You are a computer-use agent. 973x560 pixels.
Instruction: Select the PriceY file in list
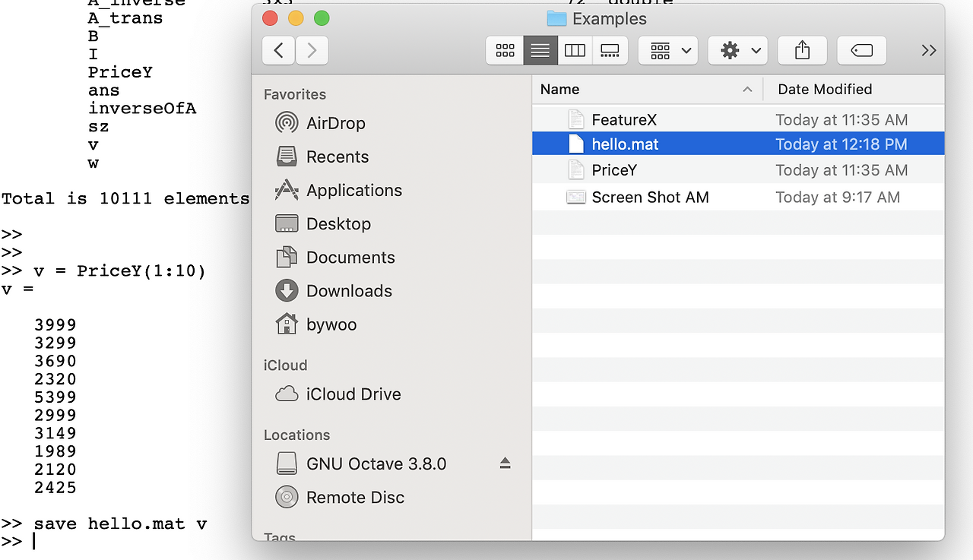(x=614, y=170)
